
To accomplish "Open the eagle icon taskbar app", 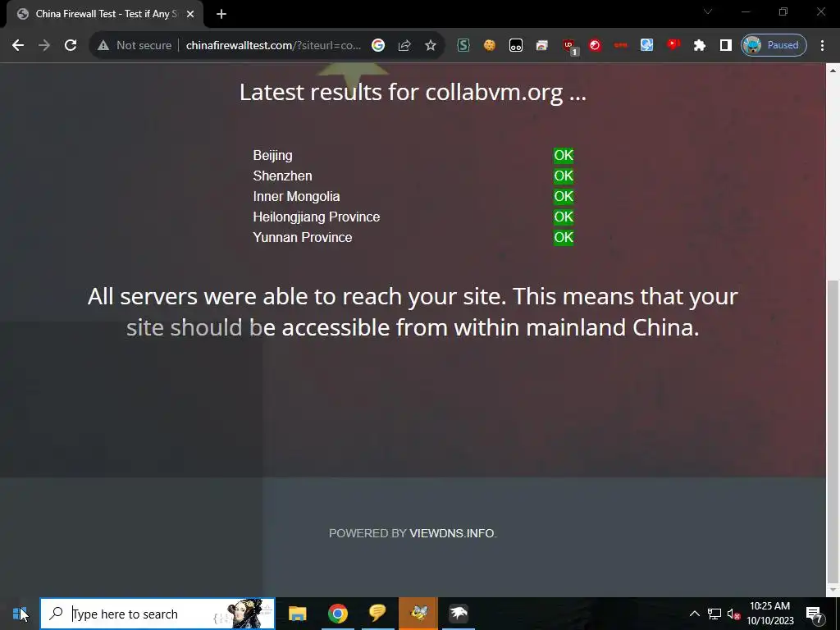I will click(x=459, y=614).
